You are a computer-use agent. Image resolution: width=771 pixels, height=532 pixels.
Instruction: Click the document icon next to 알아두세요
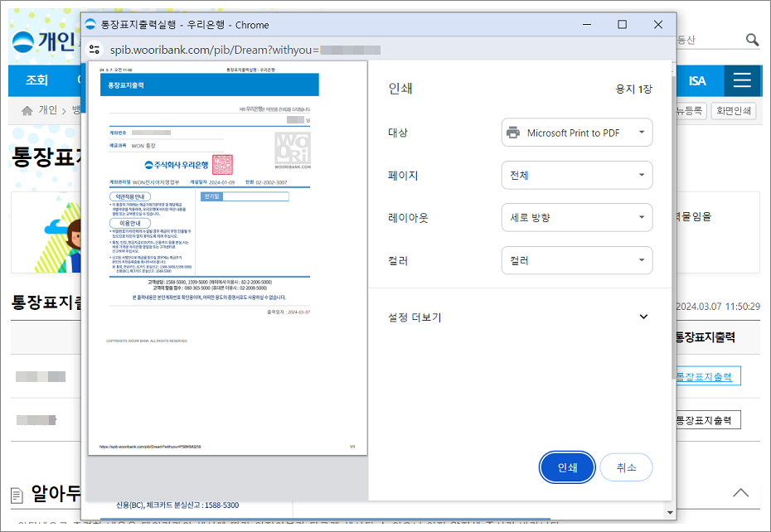pyautogui.click(x=17, y=495)
